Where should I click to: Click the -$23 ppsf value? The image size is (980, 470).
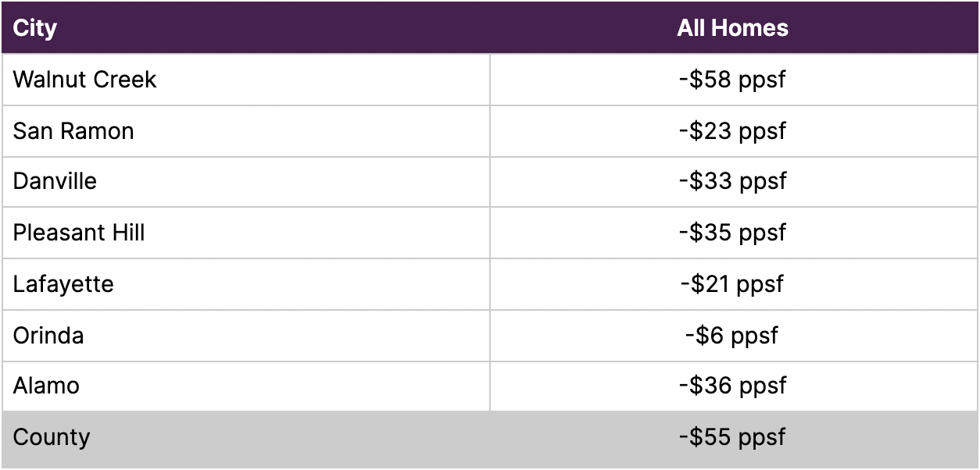[732, 130]
